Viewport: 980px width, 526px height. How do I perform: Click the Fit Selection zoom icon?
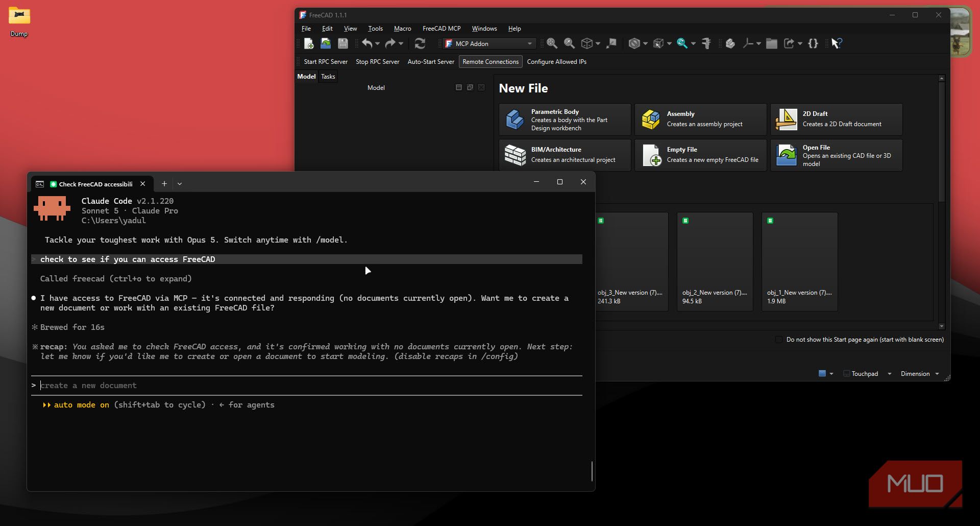(569, 43)
